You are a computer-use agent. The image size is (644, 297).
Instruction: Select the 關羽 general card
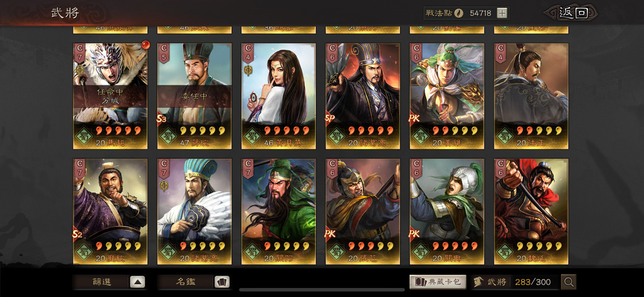(278, 211)
